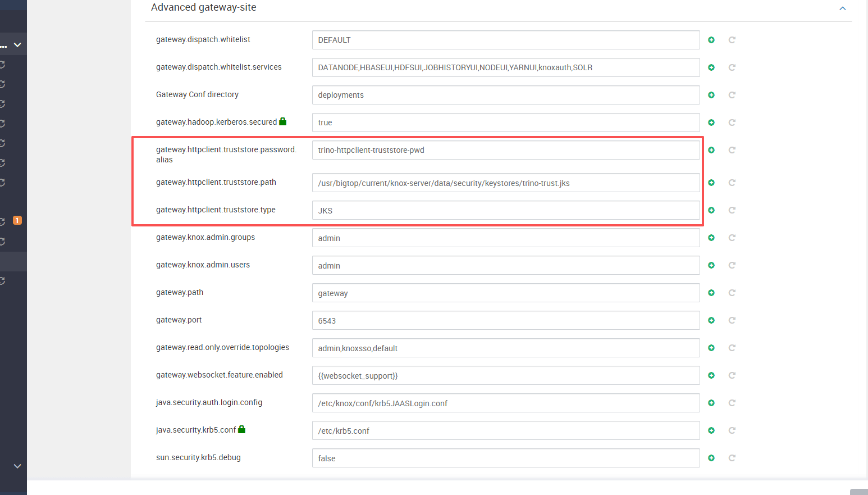Image resolution: width=868 pixels, height=495 pixels.
Task: Edit sun.security.krb5.debug field
Action: click(506, 458)
